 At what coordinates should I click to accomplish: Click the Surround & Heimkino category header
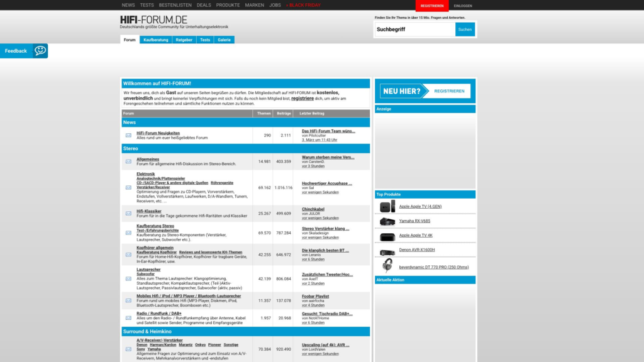click(x=246, y=331)
